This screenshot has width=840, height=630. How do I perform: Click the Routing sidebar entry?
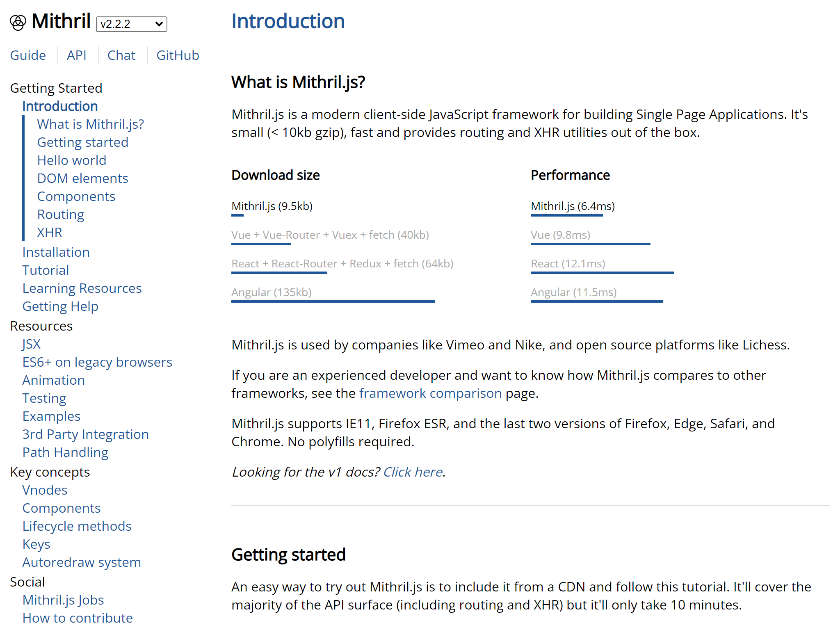coord(60,214)
